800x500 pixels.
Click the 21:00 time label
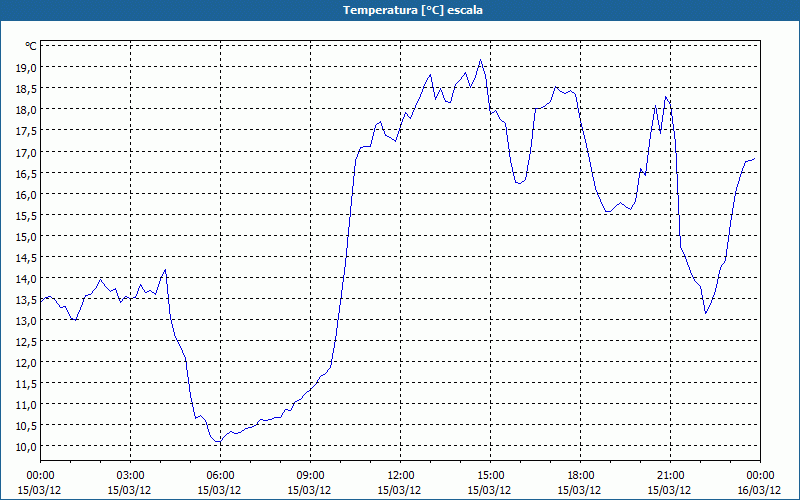670,476
